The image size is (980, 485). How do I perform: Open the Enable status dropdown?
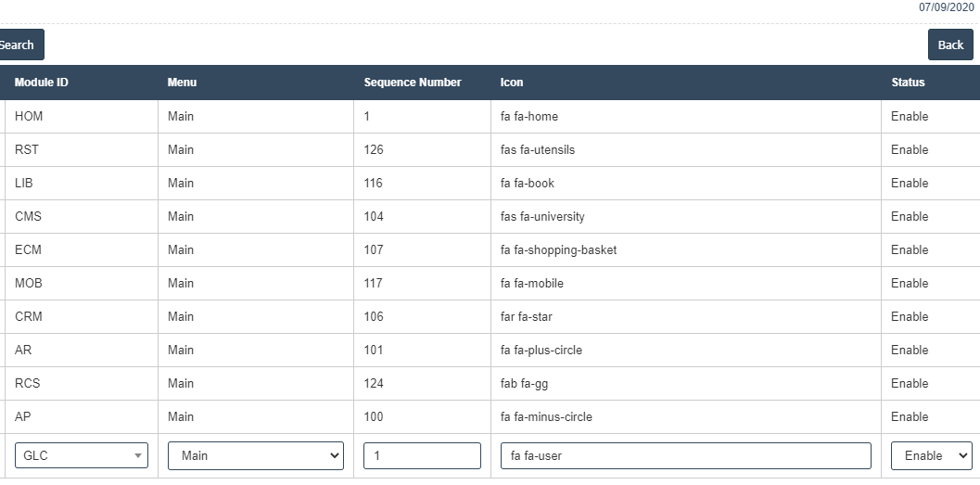coord(931,455)
